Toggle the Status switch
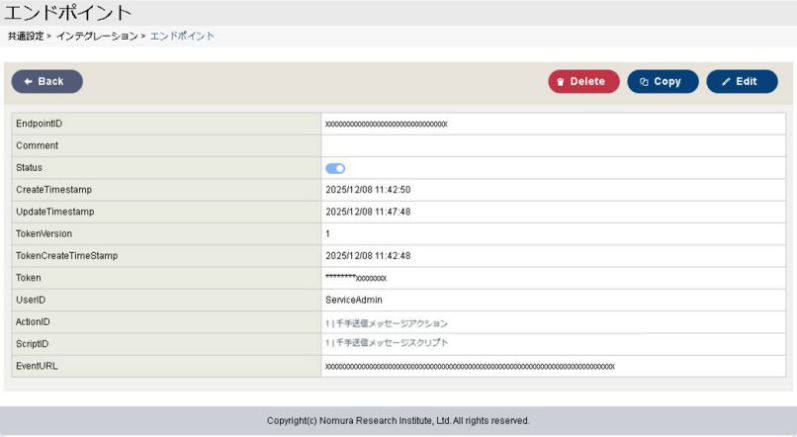 point(335,168)
